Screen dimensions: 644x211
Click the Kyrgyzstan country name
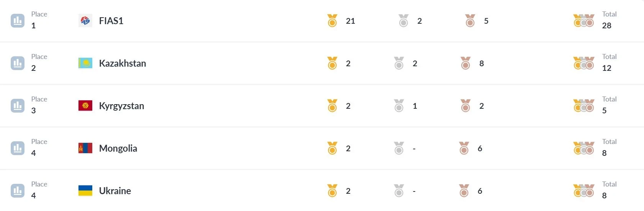click(121, 106)
